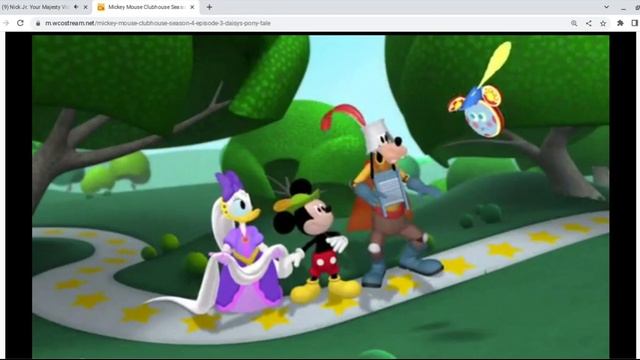
Task: Click the Mickey Mouse video player frame
Action: 320,197
